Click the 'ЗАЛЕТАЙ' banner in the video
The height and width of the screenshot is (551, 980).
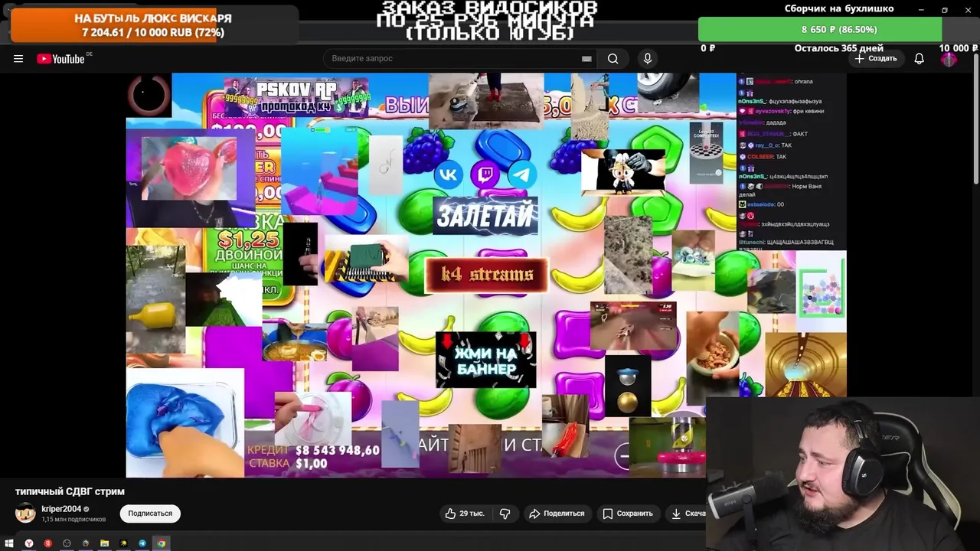(x=485, y=217)
